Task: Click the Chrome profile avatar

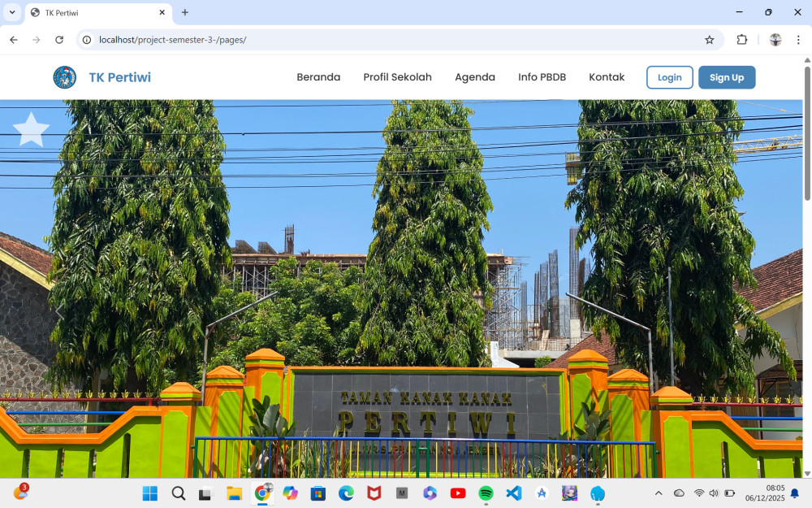Action: pyautogui.click(x=775, y=40)
